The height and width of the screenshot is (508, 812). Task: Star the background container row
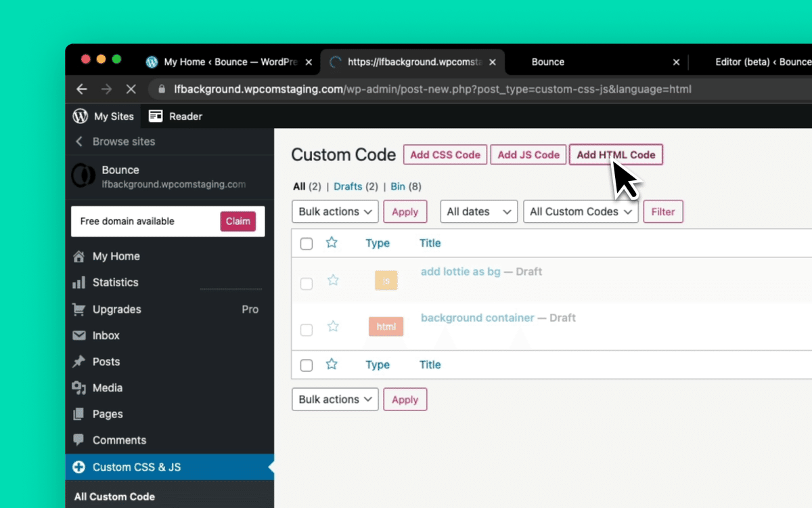(333, 326)
